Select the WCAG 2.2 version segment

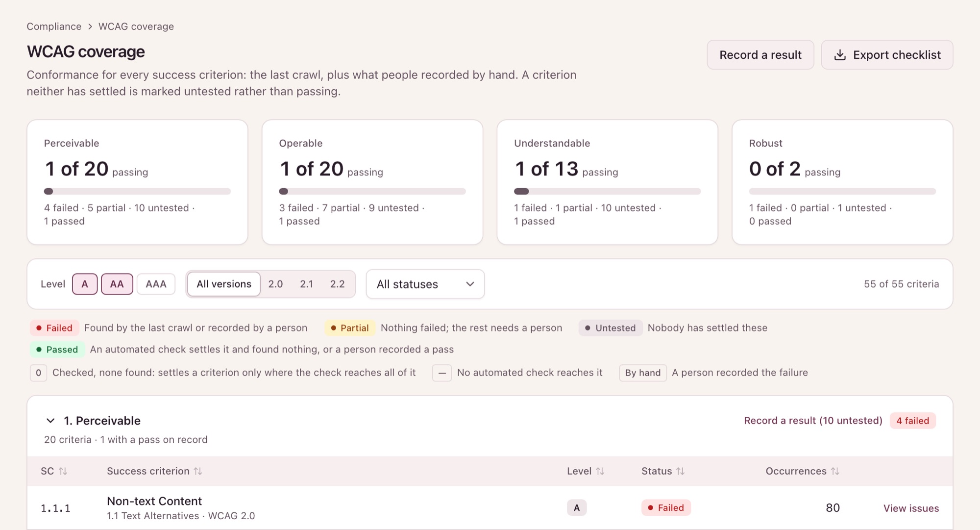tap(338, 284)
